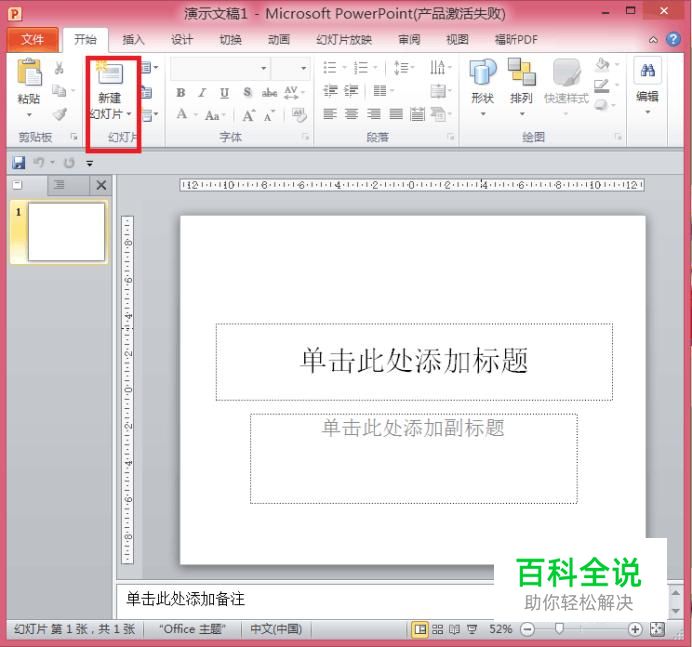Toggle Align Right paragraph

point(373,114)
